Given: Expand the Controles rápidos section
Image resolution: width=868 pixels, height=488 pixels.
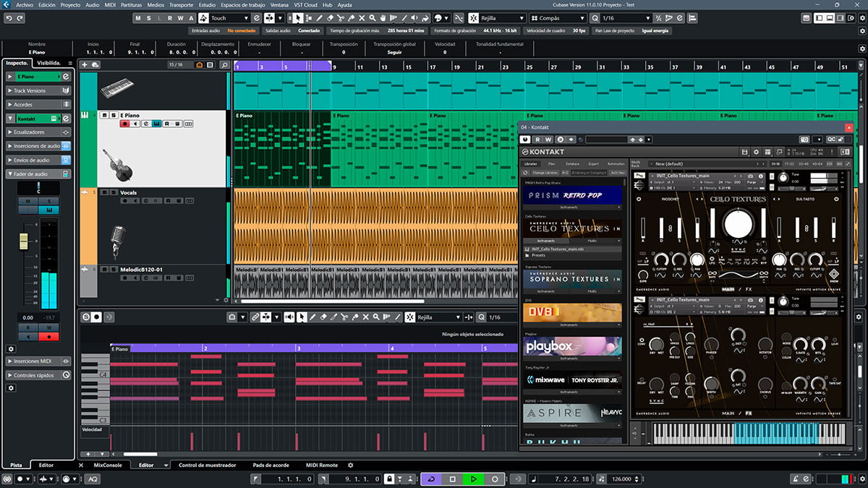Looking at the screenshot, I should 38,375.
